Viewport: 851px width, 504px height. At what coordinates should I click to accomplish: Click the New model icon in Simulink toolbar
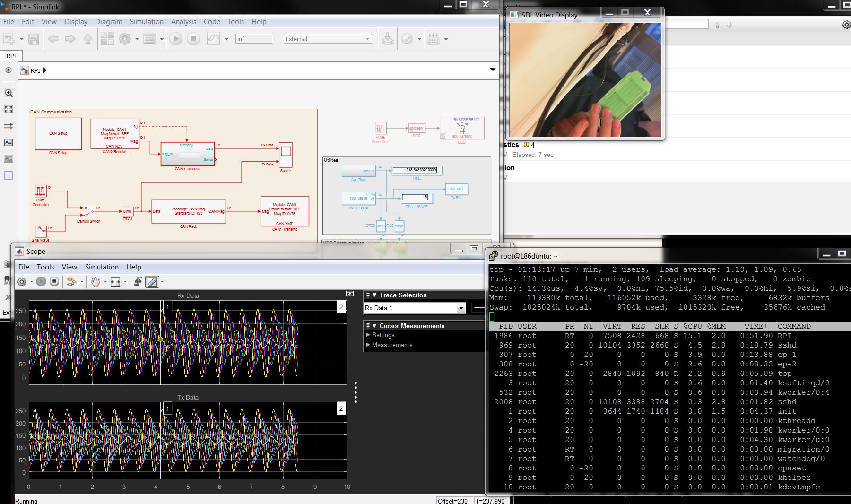[x=9, y=39]
